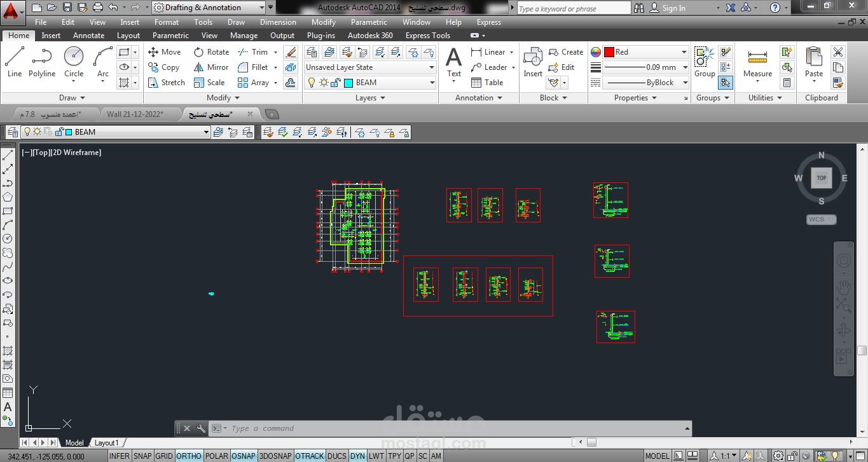Click the horizontal scrollbar thumb

pos(591,442)
